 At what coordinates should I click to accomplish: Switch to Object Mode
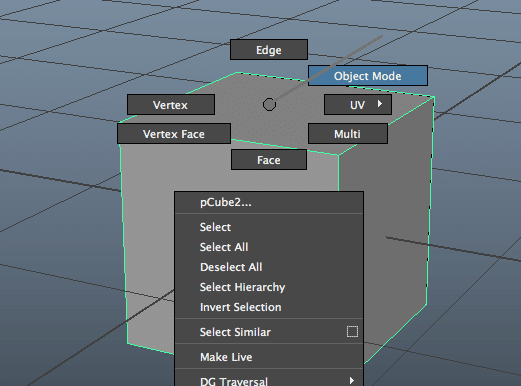(368, 76)
